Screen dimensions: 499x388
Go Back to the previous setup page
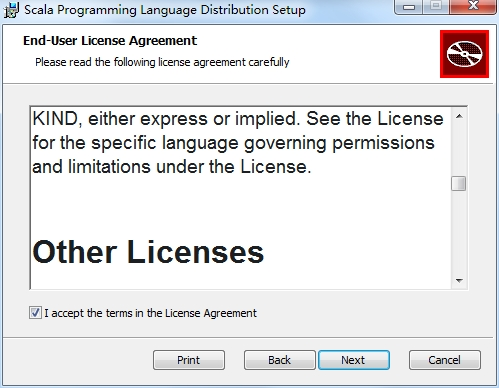[279, 360]
